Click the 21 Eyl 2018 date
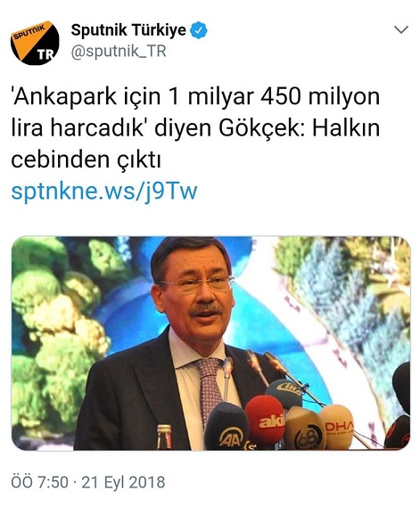The width and height of the screenshot is (420, 507). tap(123, 482)
